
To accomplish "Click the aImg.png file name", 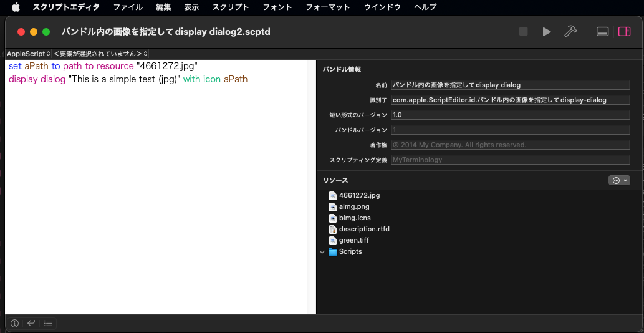I will (x=354, y=206).
